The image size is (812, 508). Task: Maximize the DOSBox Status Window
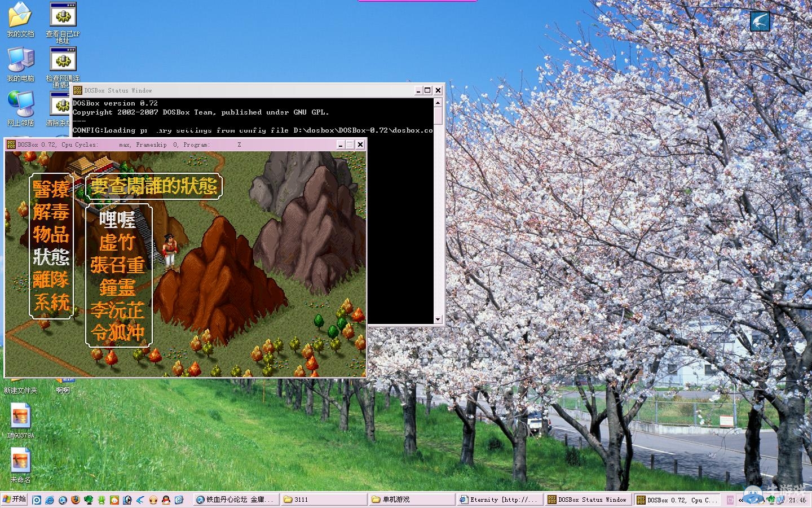428,90
